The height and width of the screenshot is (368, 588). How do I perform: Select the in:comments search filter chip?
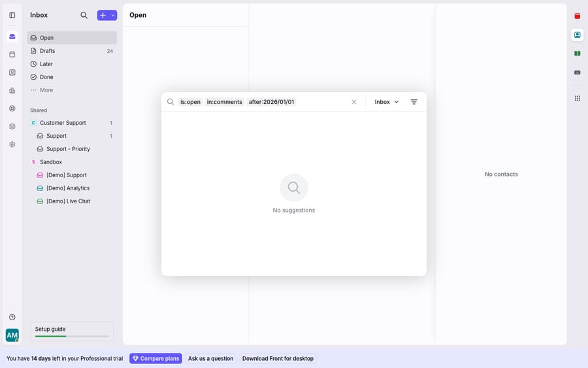click(225, 102)
